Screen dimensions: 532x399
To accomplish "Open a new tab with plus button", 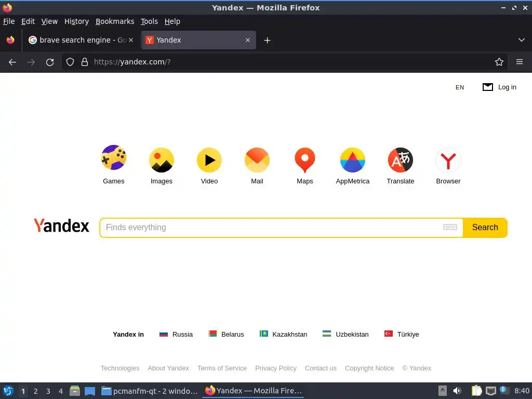I will click(268, 41).
